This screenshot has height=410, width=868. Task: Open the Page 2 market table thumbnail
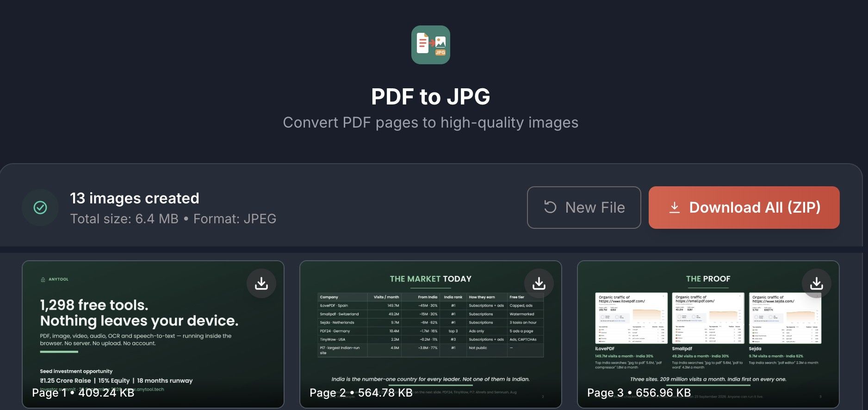(431, 335)
